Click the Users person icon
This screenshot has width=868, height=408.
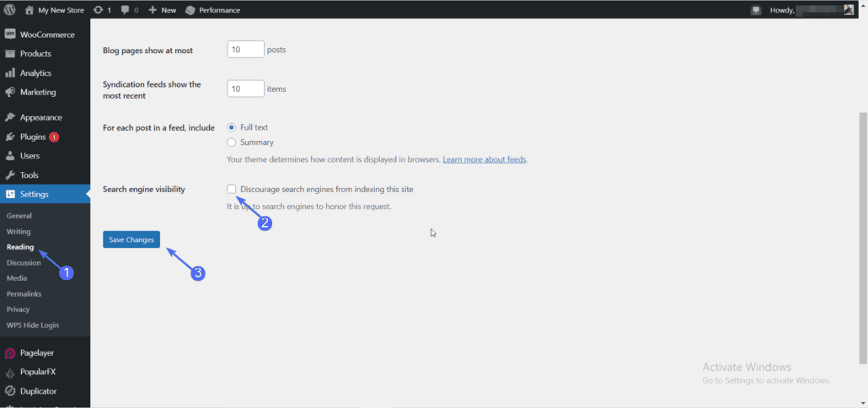click(x=10, y=156)
